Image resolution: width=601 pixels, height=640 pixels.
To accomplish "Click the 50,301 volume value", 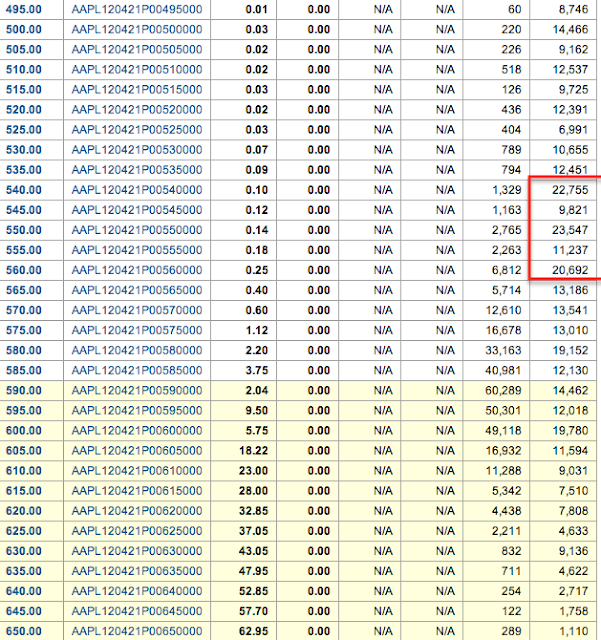I will coord(503,411).
